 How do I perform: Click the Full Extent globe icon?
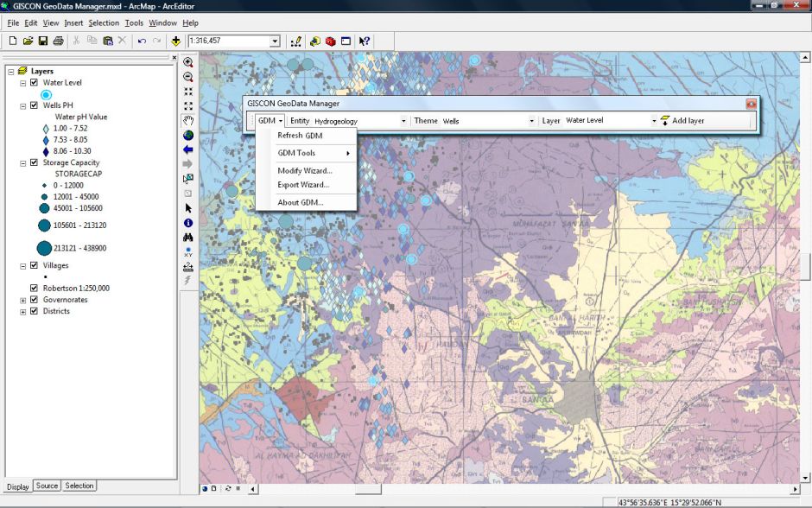[x=188, y=135]
